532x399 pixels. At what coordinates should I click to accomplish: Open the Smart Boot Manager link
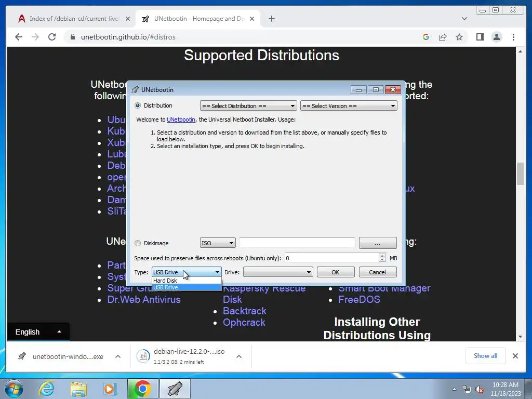click(x=384, y=289)
